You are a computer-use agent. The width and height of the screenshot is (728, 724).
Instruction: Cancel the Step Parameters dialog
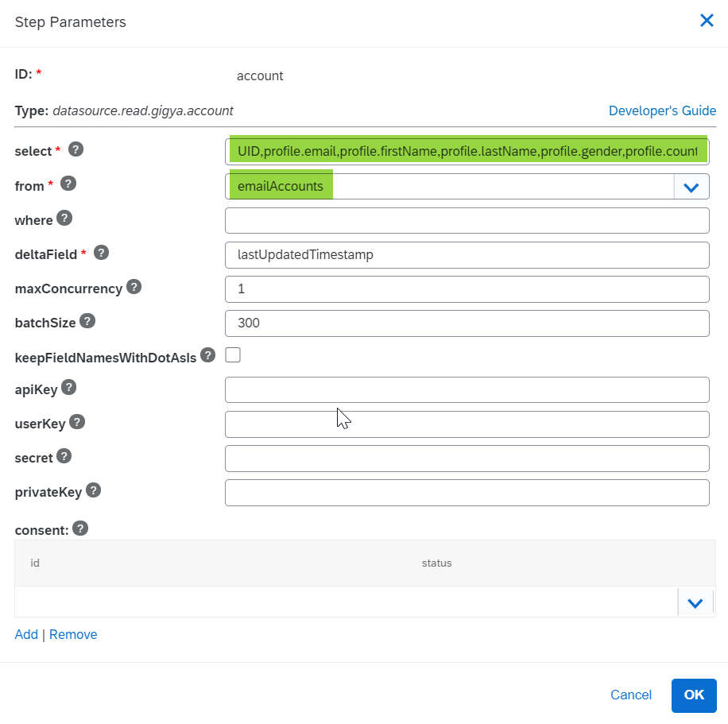[630, 695]
